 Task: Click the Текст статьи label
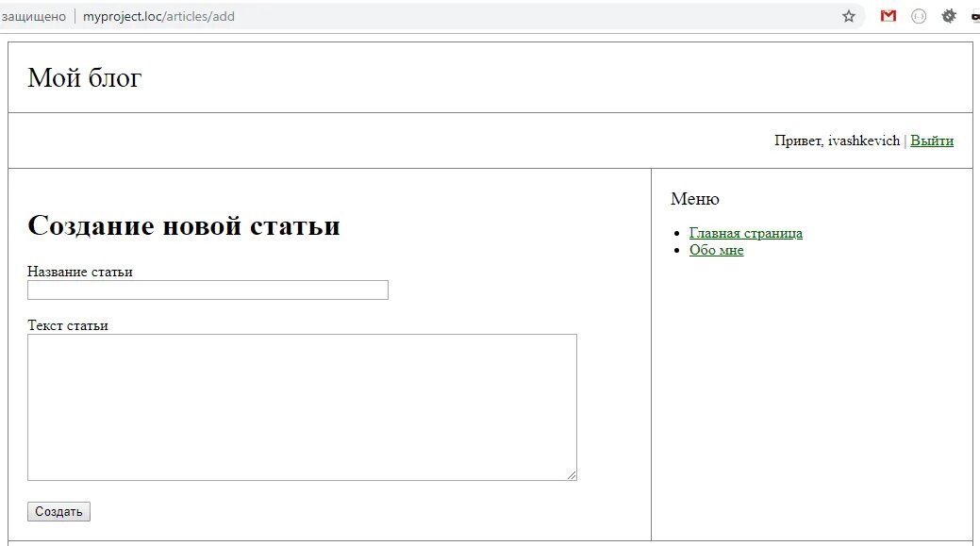click(x=68, y=325)
